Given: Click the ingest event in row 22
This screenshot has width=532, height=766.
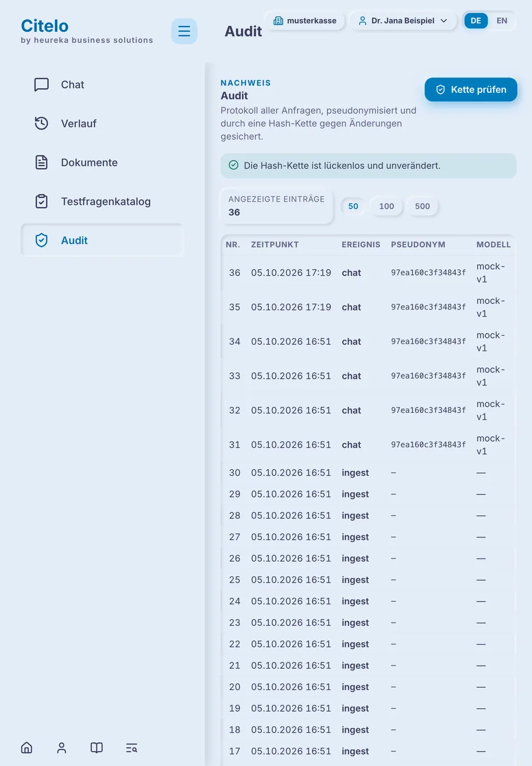Looking at the screenshot, I should 355,644.
